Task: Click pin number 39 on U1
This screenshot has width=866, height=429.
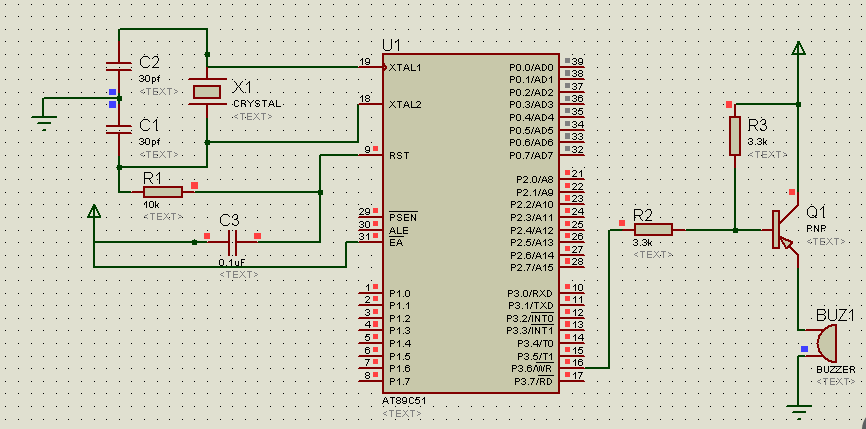Action: pyautogui.click(x=578, y=61)
